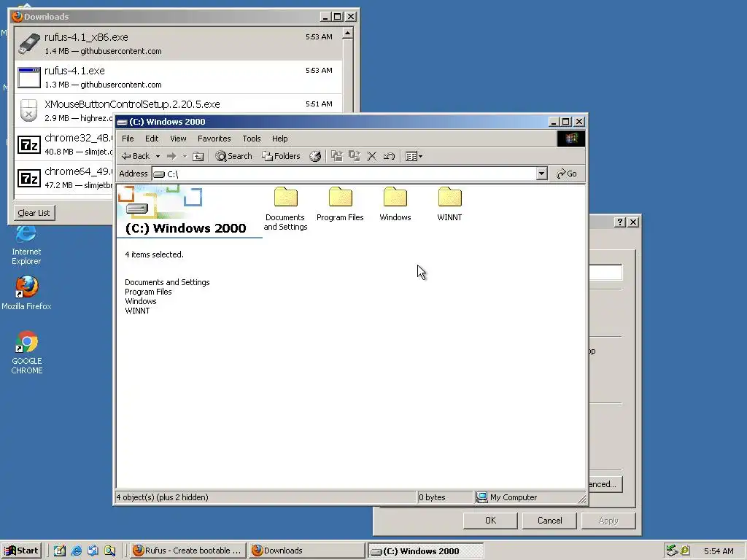Click Cancel in the background dialog
Image resolution: width=747 pixels, height=560 pixels.
click(x=550, y=521)
